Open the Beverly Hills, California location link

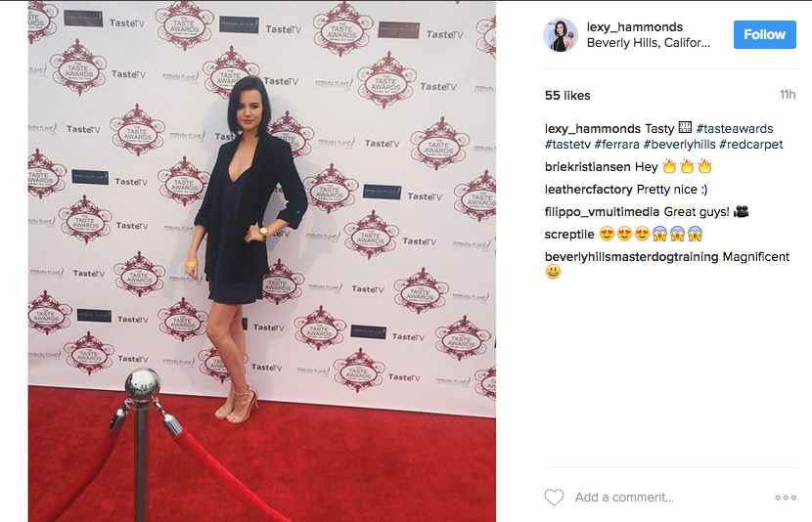(648, 43)
